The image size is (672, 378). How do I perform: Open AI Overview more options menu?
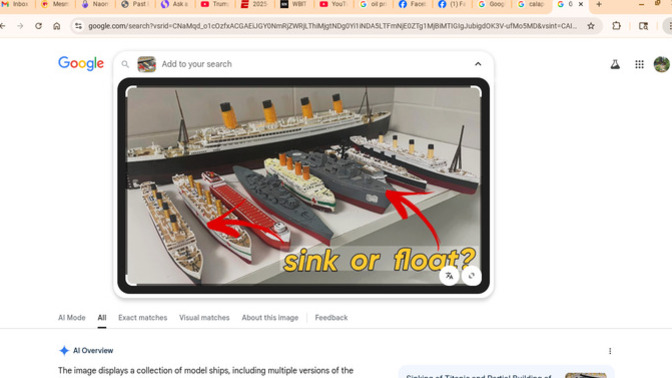(x=610, y=351)
